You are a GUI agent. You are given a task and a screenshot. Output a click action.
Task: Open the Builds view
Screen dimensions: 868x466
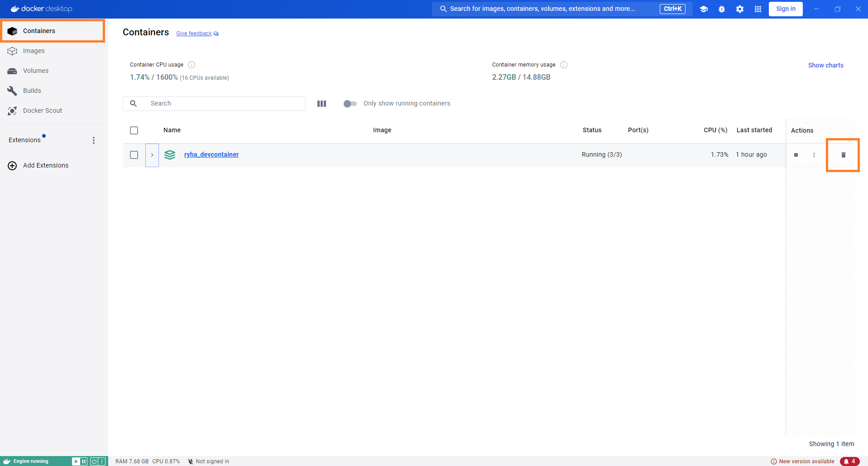point(53,91)
